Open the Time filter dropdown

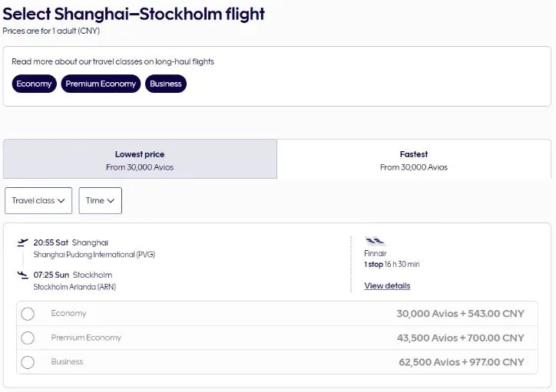click(x=100, y=201)
